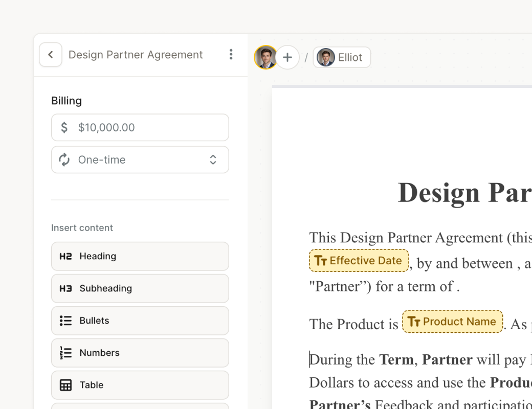This screenshot has width=532, height=409.
Task: Select the Elliot signer chip
Action: pos(342,57)
